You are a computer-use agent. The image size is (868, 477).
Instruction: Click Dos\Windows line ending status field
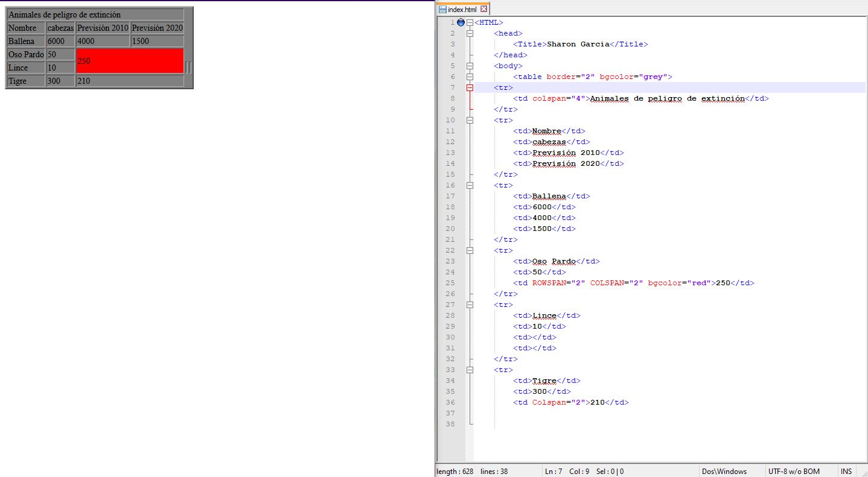click(x=725, y=472)
